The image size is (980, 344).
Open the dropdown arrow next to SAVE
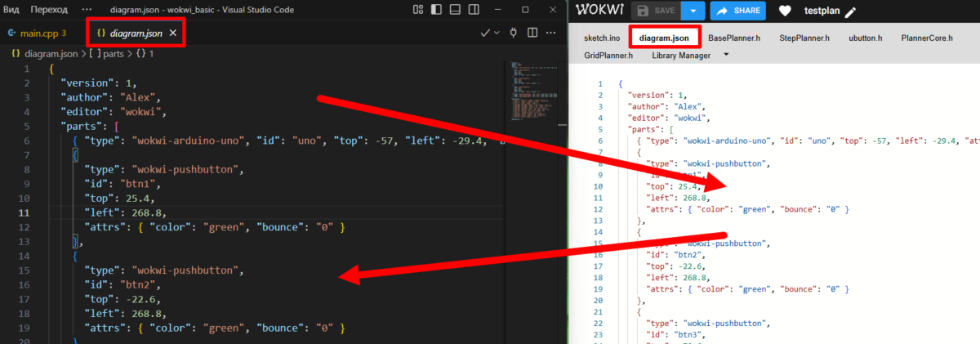point(693,11)
